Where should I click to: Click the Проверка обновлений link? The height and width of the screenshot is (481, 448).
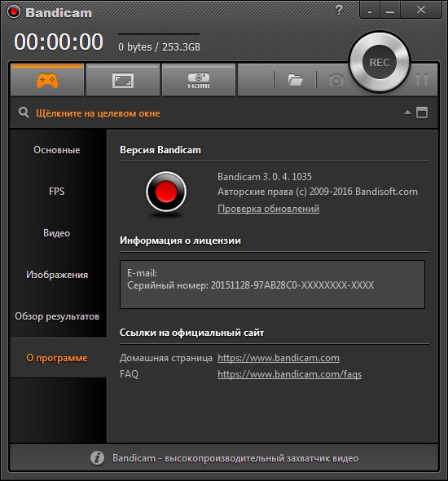pyautogui.click(x=268, y=209)
